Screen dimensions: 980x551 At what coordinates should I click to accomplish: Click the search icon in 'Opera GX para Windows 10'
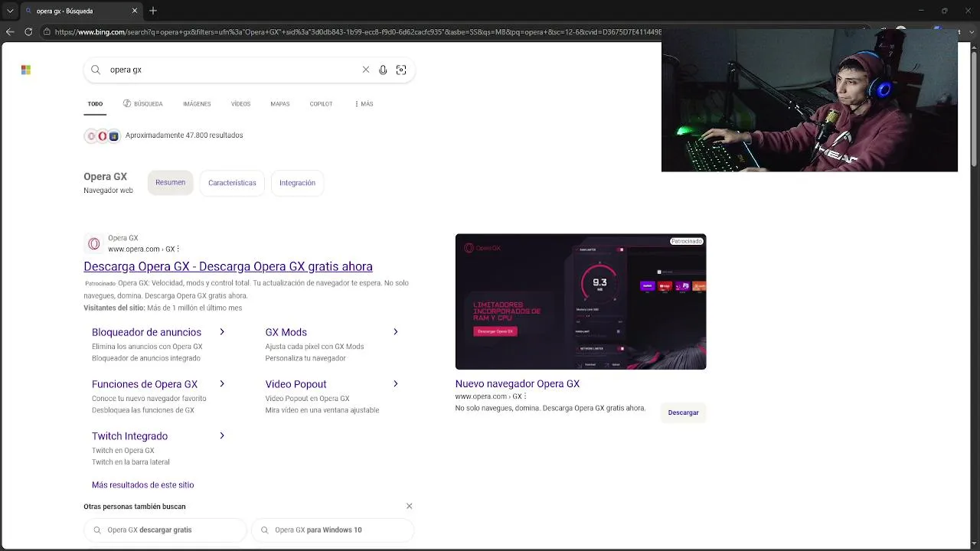(265, 530)
